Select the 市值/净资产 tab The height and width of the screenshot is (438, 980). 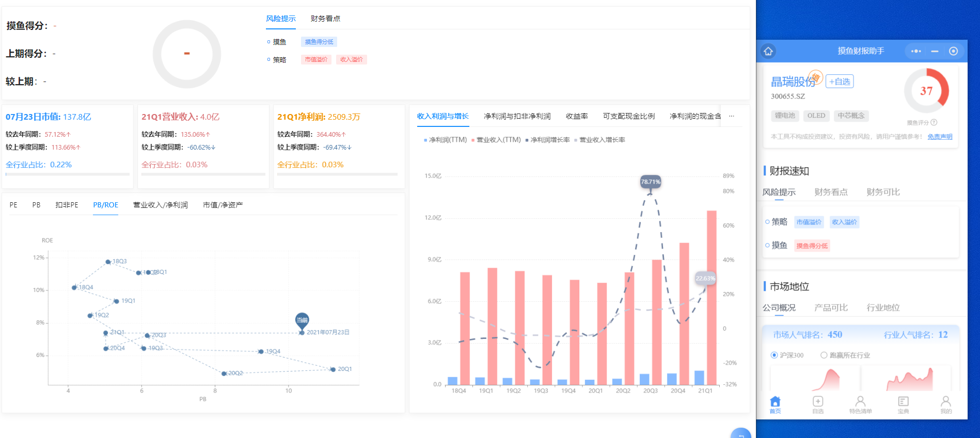point(223,205)
